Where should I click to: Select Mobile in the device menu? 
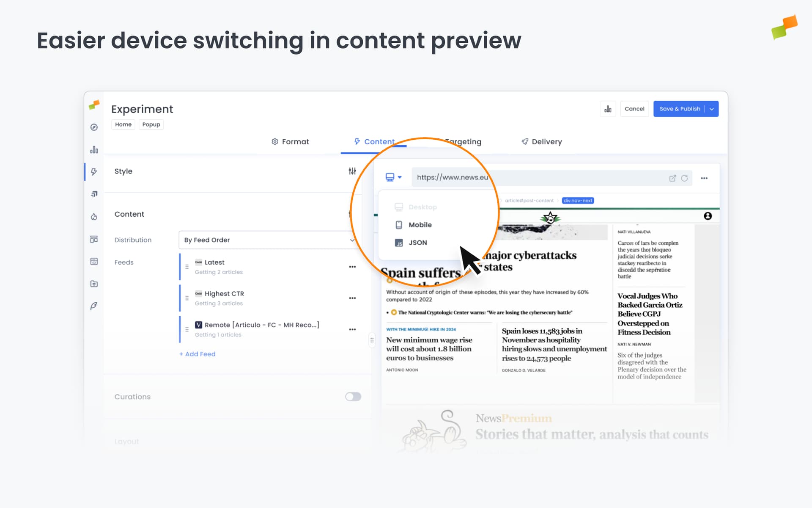click(x=420, y=225)
